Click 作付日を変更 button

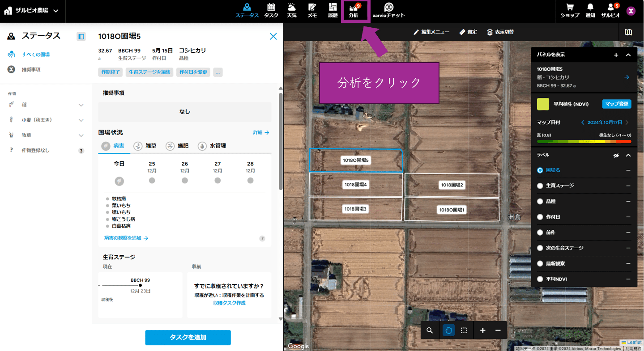[193, 72]
